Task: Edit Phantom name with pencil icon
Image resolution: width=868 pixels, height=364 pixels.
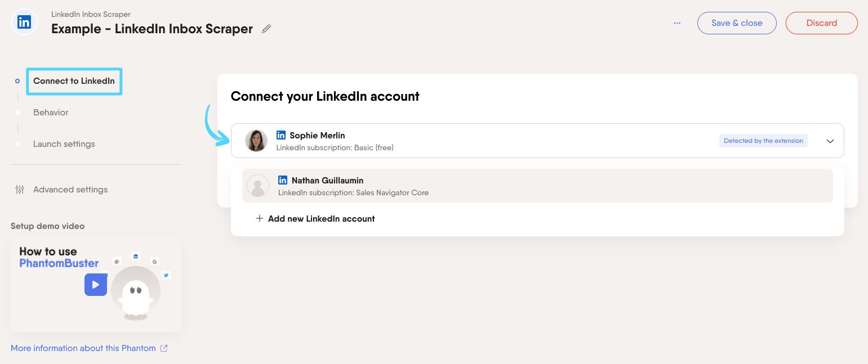Action: coord(266,29)
